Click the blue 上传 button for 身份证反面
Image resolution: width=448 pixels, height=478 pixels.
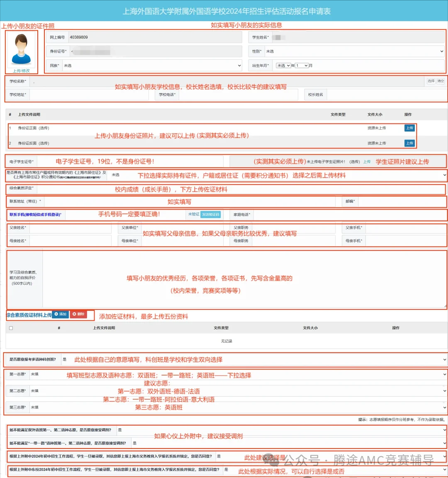(409, 143)
